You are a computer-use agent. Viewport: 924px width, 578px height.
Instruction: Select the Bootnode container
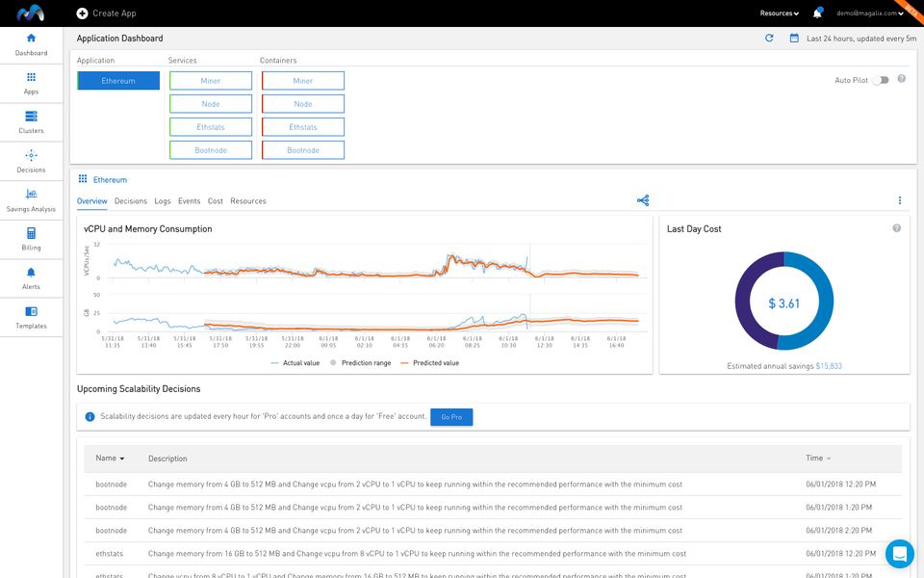coord(303,150)
